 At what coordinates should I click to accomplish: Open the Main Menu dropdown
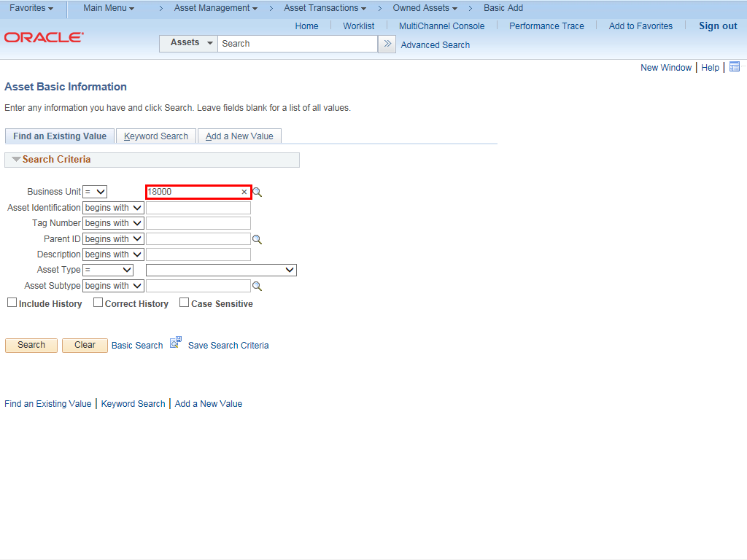(x=109, y=8)
